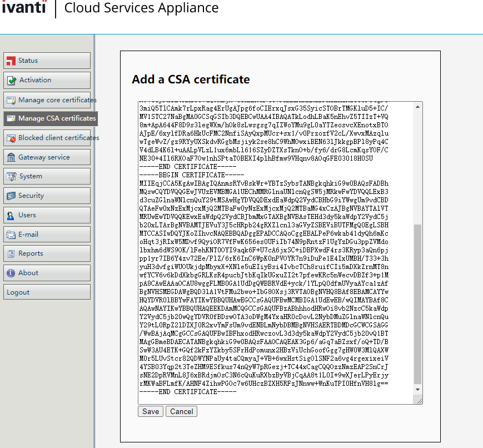Screen dimensions: 483x448
Task: Open the Users page via person icon
Action: [11, 215]
